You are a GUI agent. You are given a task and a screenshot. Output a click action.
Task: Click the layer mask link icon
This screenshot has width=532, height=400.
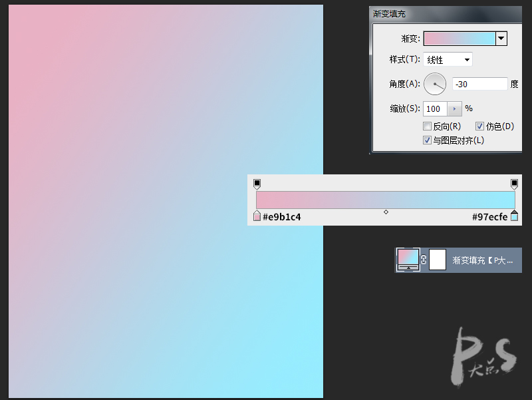[424, 260]
